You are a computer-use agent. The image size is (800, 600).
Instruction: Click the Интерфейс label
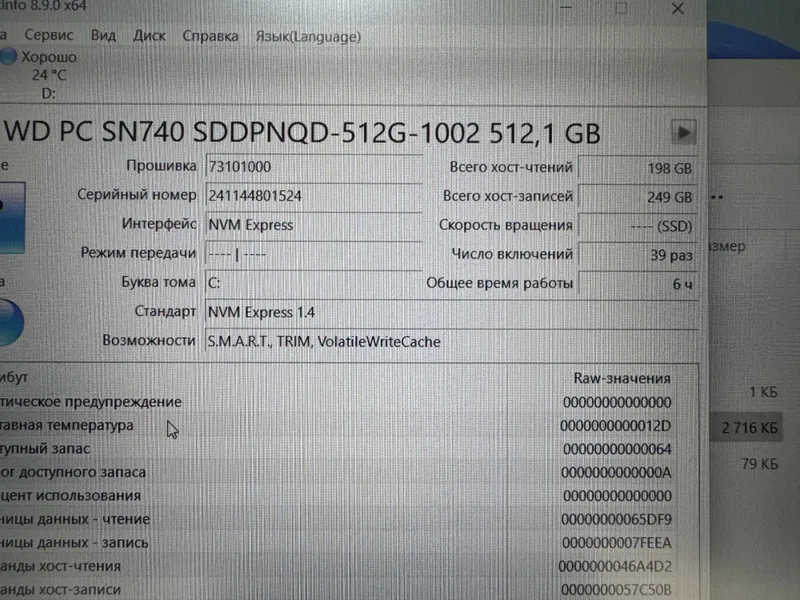click(x=159, y=223)
